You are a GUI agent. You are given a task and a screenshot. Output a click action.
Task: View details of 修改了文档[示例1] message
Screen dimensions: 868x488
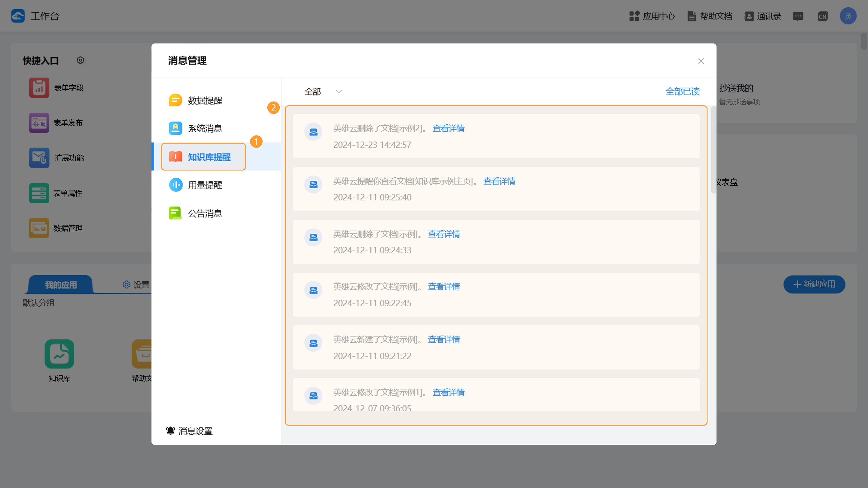point(448,393)
